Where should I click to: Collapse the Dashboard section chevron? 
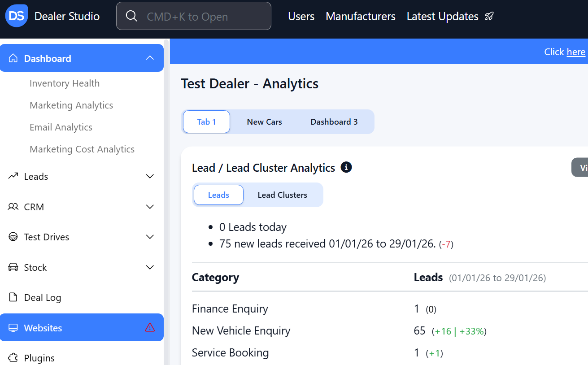150,58
